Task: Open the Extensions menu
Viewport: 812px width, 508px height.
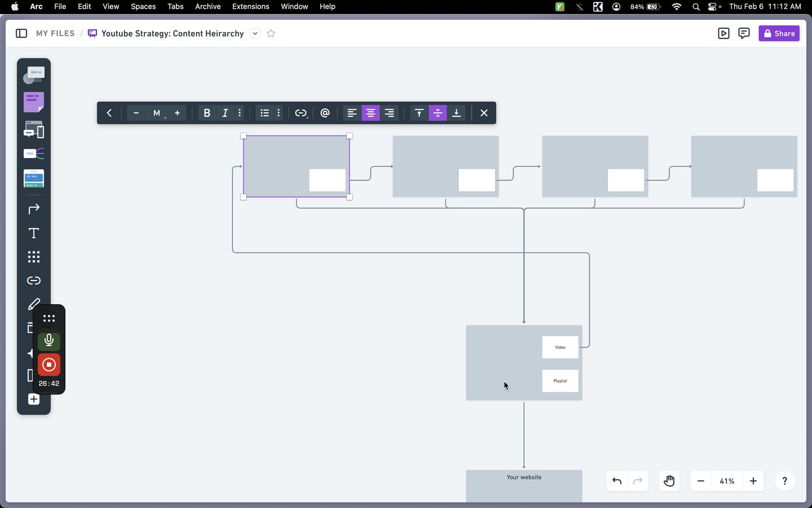Action: 251,7
